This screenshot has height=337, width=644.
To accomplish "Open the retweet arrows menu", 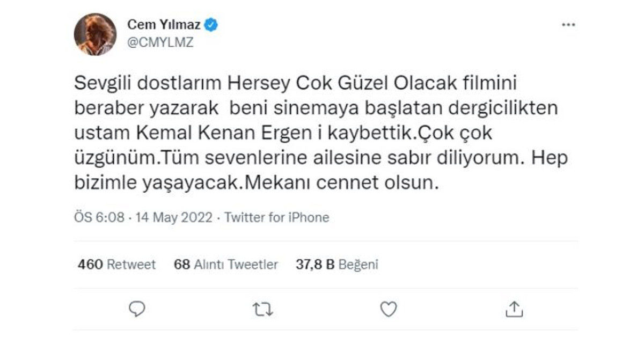I will point(263,309).
